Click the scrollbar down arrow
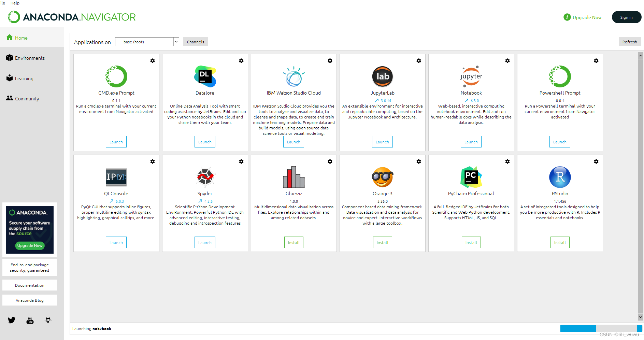The width and height of the screenshot is (644, 340). click(x=641, y=317)
